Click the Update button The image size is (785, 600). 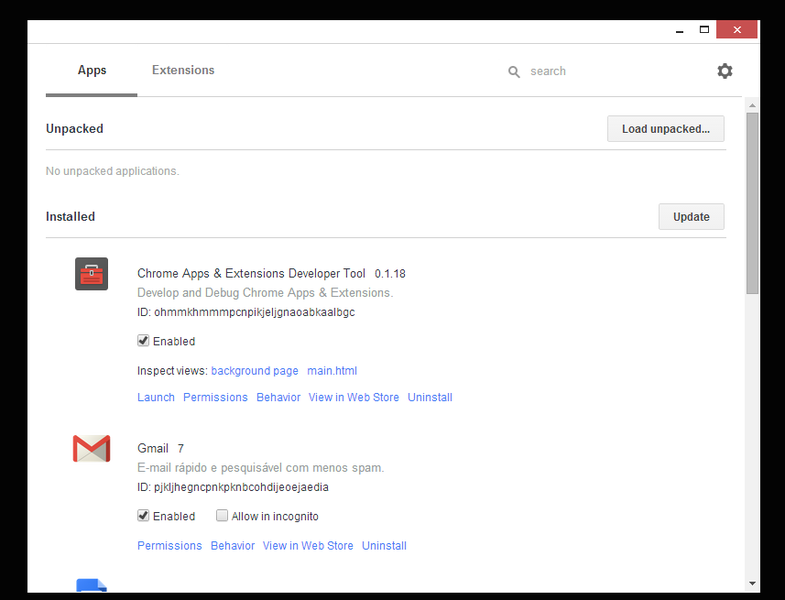pyautogui.click(x=691, y=217)
